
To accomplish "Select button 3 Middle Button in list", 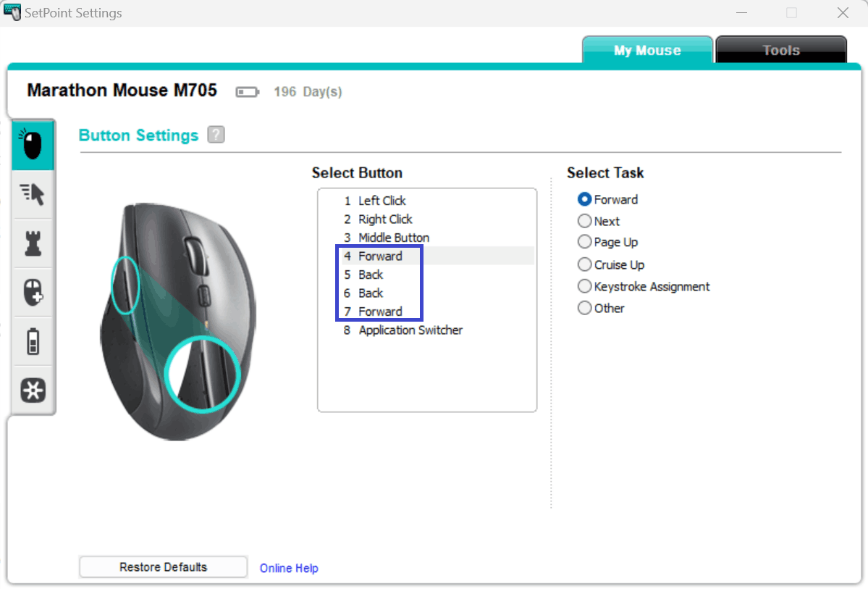I will tap(427, 237).
